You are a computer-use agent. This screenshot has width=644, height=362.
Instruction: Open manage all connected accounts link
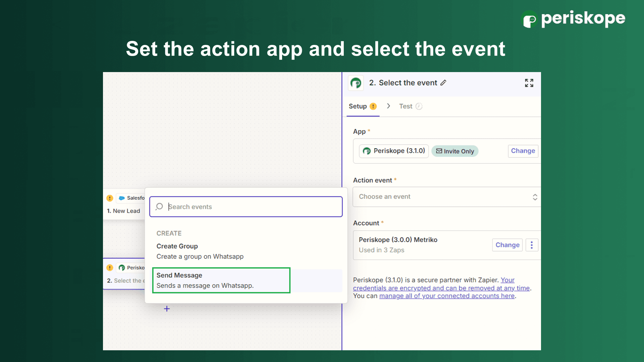(x=447, y=296)
